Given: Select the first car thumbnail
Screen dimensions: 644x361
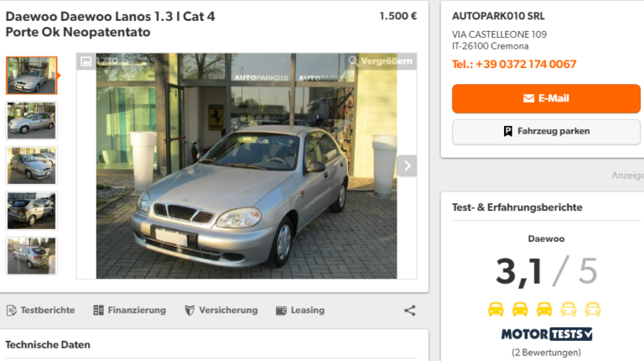Looking at the screenshot, I should (x=31, y=76).
